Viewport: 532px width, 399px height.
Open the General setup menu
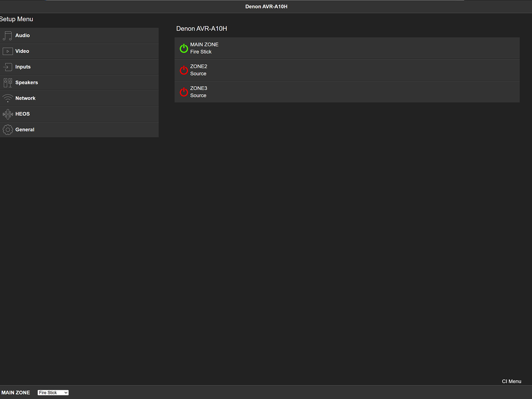[x=79, y=130]
